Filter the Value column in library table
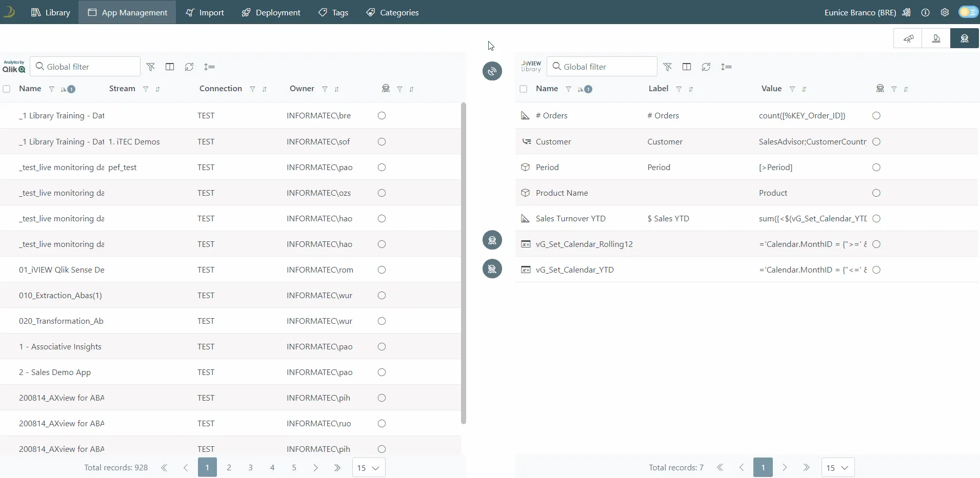This screenshot has height=478, width=980. (792, 89)
